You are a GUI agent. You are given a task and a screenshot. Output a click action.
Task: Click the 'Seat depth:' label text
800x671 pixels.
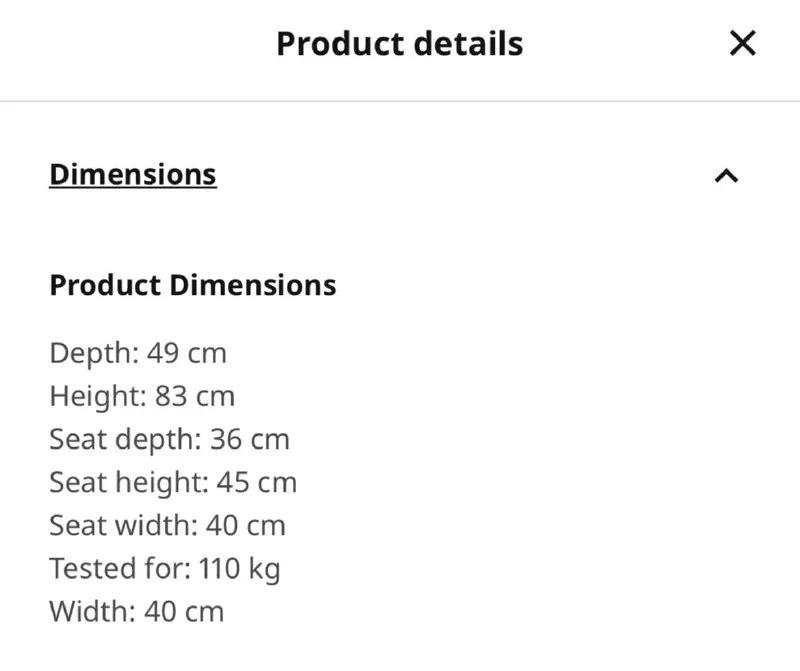pyautogui.click(x=125, y=439)
